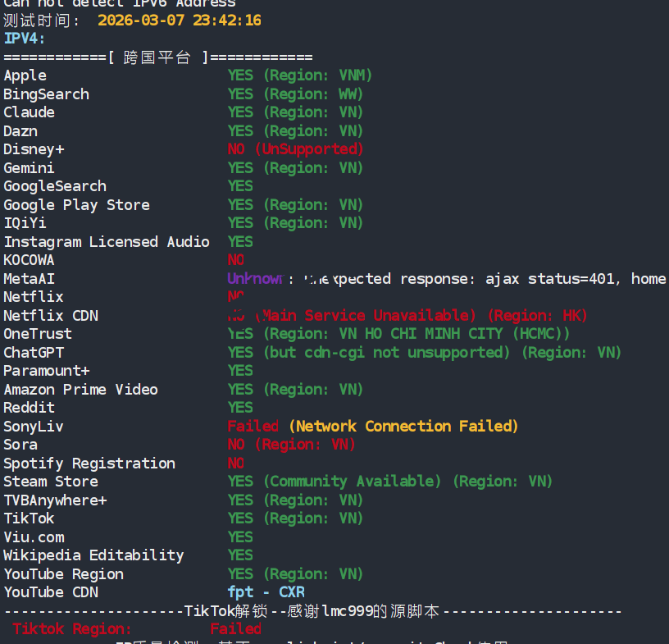The height and width of the screenshot is (644, 669).
Task: Click the BingSearch Region WW result
Action: coord(295,94)
